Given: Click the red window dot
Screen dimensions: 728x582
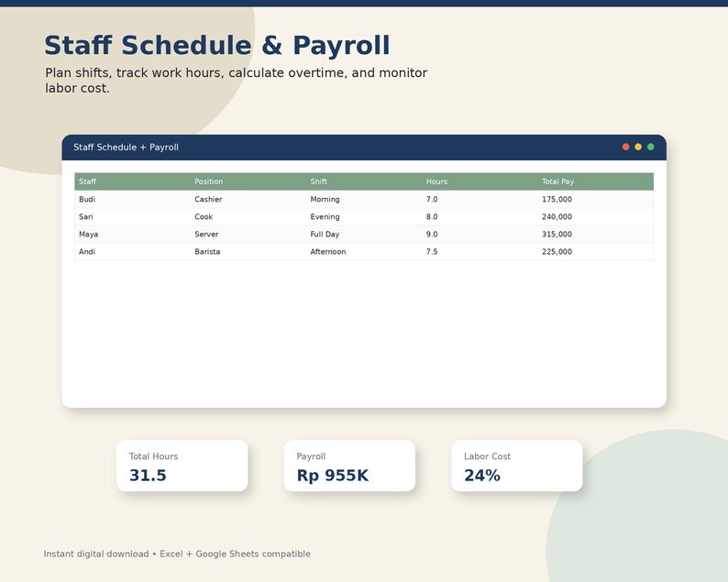Looking at the screenshot, I should [625, 147].
